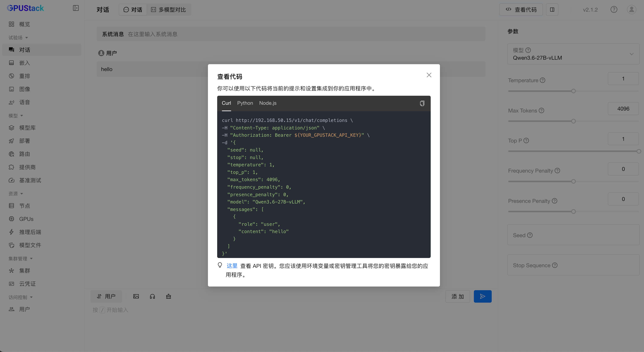Click the 这里 API key link
This screenshot has height=352, width=644.
coord(232,266)
